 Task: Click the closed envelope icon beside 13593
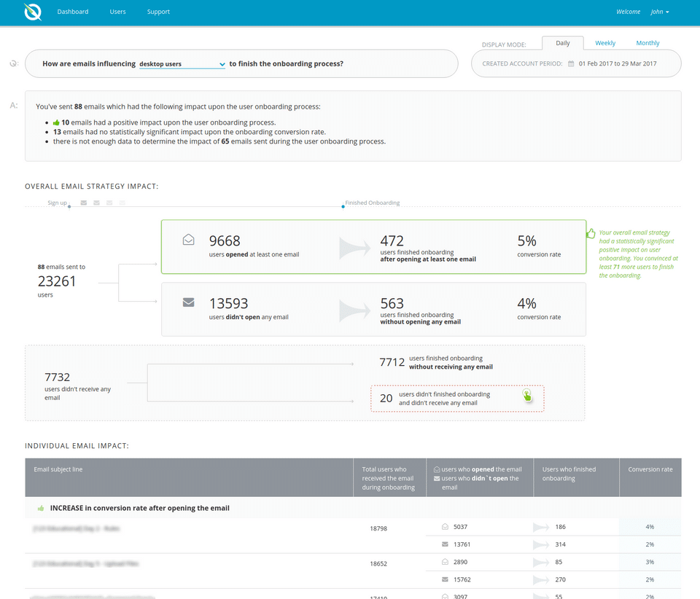click(x=188, y=302)
